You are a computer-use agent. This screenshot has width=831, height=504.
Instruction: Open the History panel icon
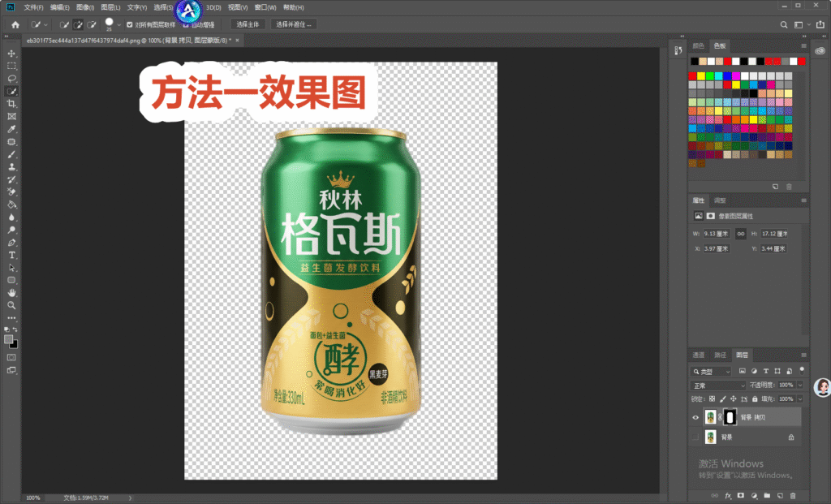(678, 50)
